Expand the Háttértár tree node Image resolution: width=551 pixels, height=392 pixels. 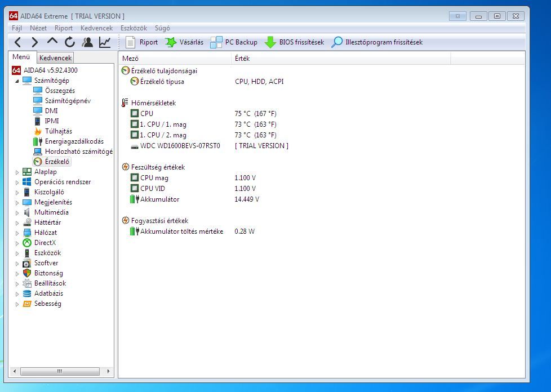coord(17,223)
